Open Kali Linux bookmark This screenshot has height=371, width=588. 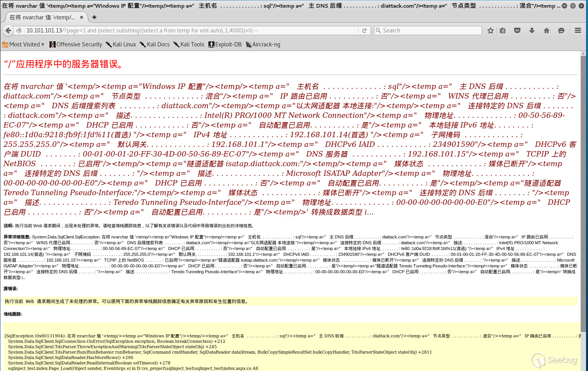tap(121, 44)
